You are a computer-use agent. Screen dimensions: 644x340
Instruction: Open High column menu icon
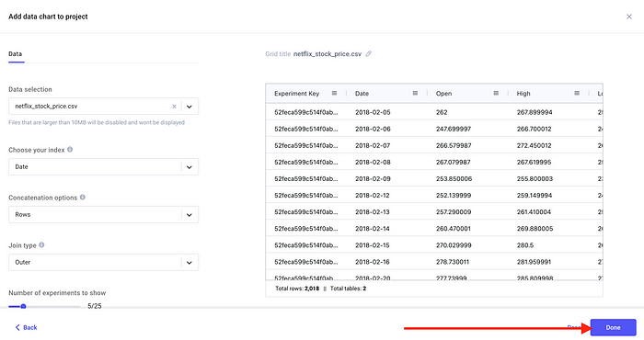coord(577,93)
